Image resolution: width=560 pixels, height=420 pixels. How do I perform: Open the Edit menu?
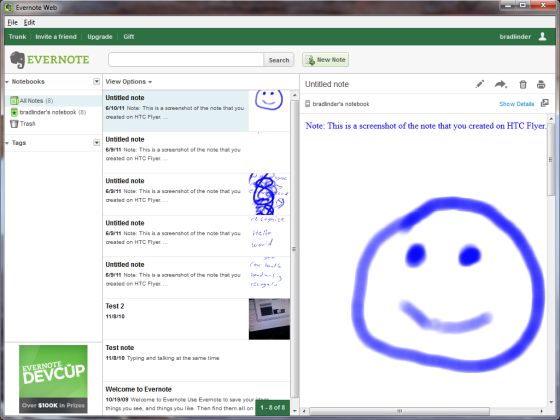[29, 22]
